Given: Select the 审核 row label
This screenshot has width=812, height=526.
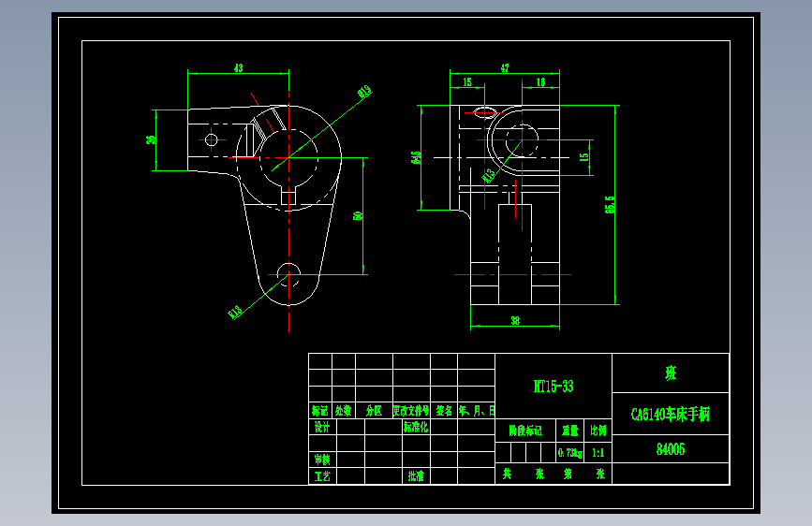Looking at the screenshot, I should pos(322,460).
